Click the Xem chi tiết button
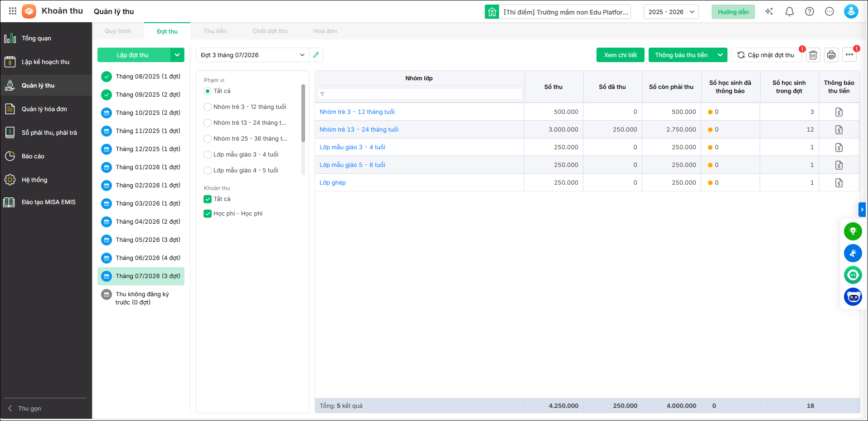Viewport: 868px width, 421px height. pos(621,55)
